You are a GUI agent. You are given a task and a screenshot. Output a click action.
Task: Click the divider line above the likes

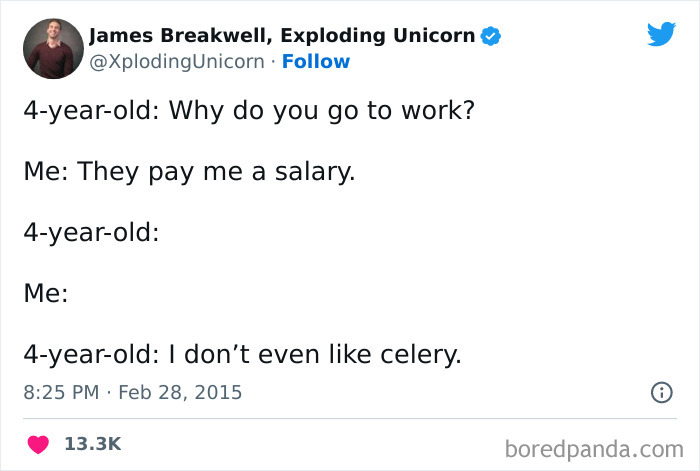350,418
